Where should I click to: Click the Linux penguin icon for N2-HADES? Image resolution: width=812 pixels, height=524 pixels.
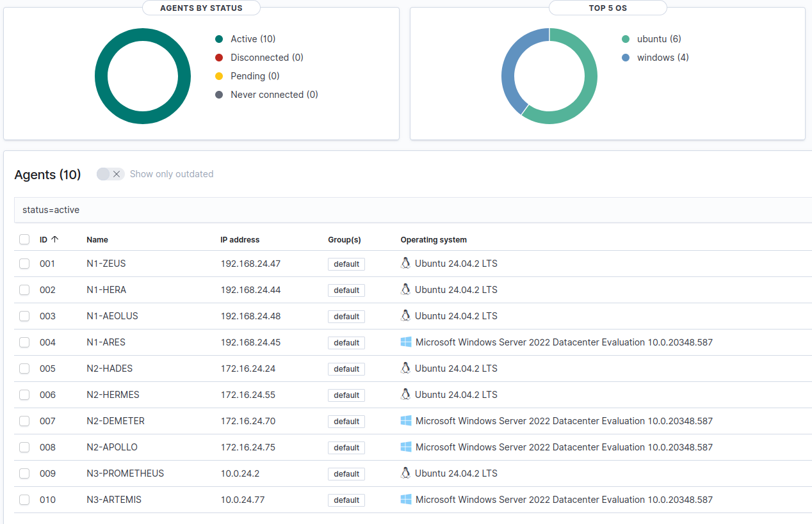click(x=405, y=368)
